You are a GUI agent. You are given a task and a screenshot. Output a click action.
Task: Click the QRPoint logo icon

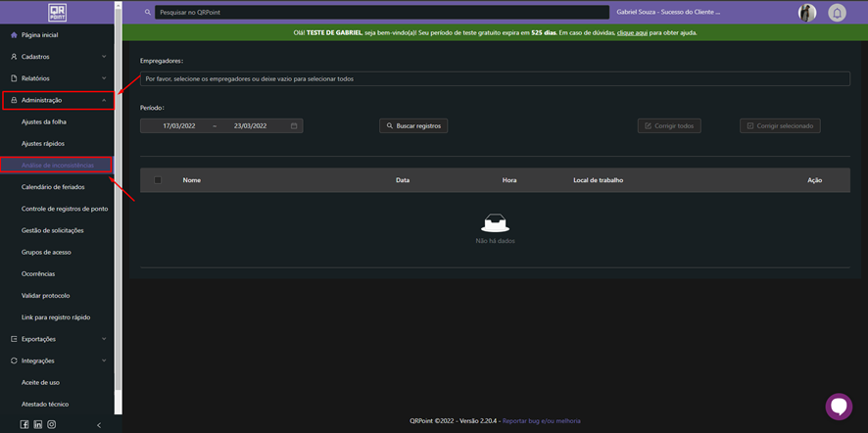coord(58,13)
